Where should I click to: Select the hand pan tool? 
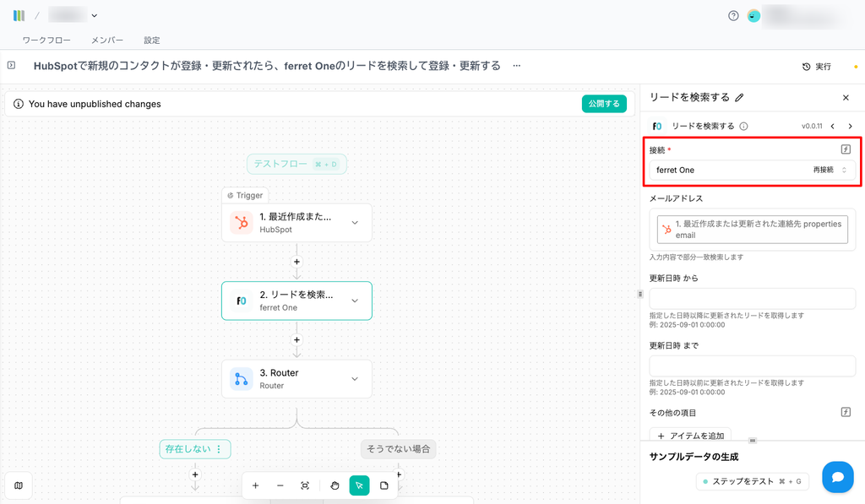pos(335,485)
